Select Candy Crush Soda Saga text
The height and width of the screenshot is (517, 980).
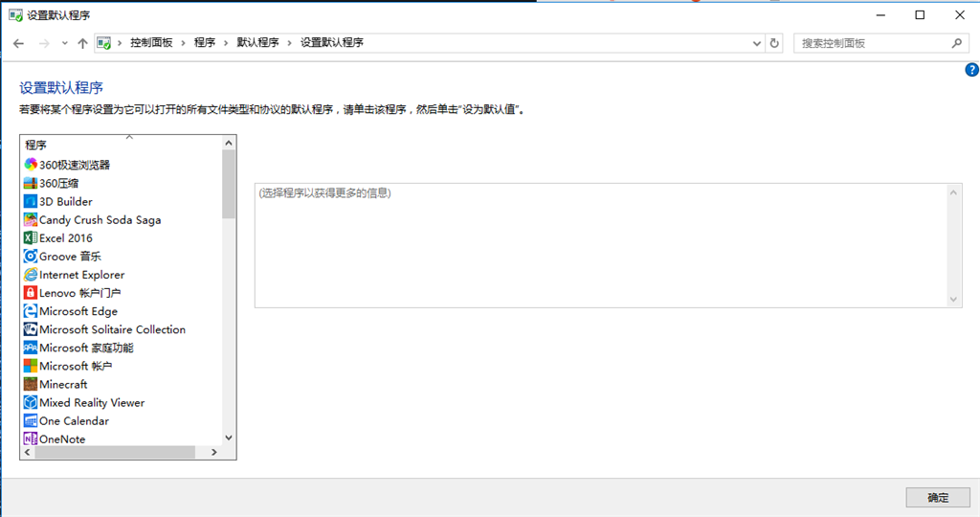(100, 220)
